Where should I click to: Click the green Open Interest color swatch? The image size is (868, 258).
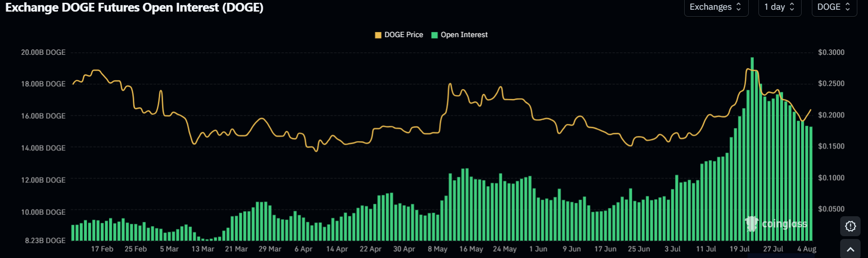pyautogui.click(x=434, y=35)
